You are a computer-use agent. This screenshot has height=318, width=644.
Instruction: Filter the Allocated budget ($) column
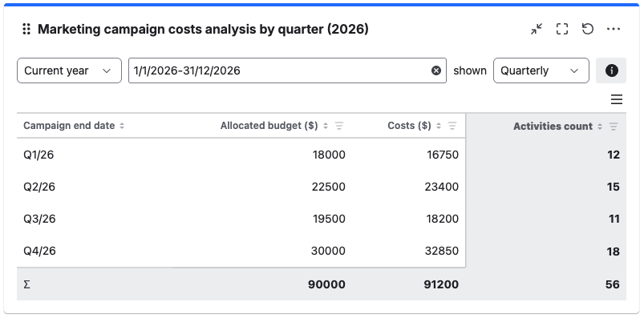[338, 126]
